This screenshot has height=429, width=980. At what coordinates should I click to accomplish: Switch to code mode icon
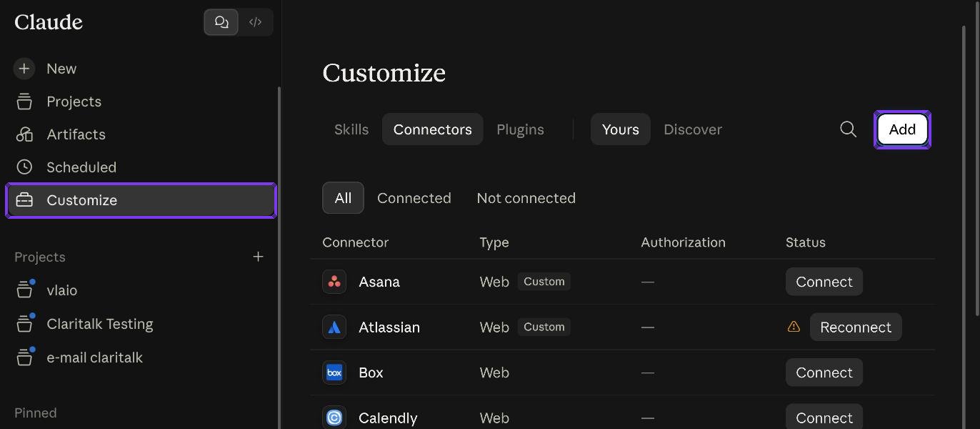[255, 22]
